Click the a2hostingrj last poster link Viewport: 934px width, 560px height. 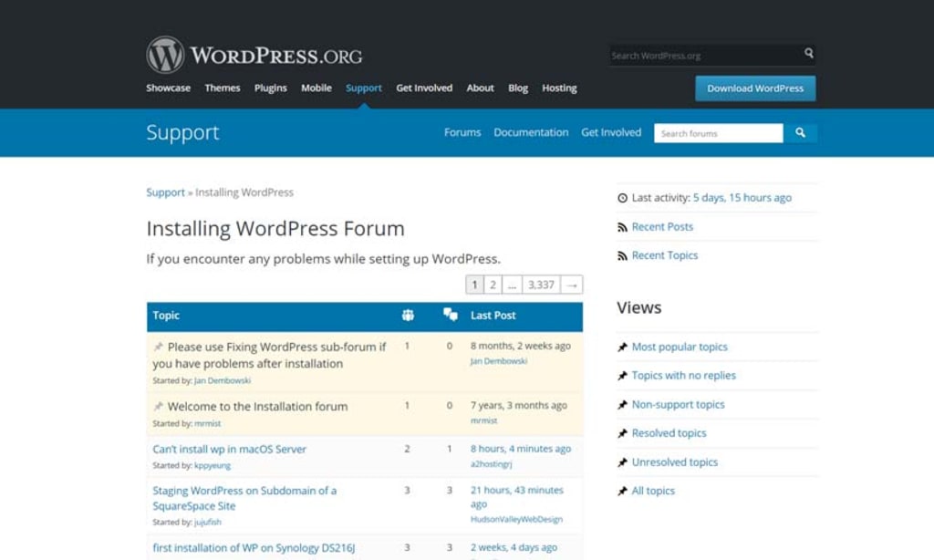click(x=491, y=464)
